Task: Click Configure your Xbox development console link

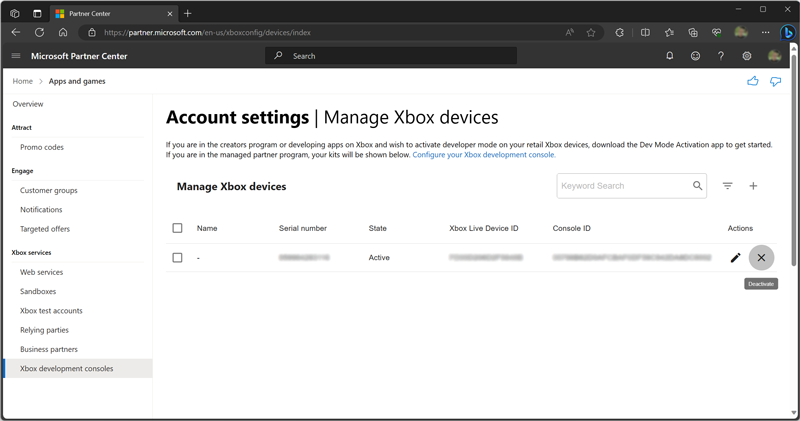Action: pyautogui.click(x=484, y=155)
